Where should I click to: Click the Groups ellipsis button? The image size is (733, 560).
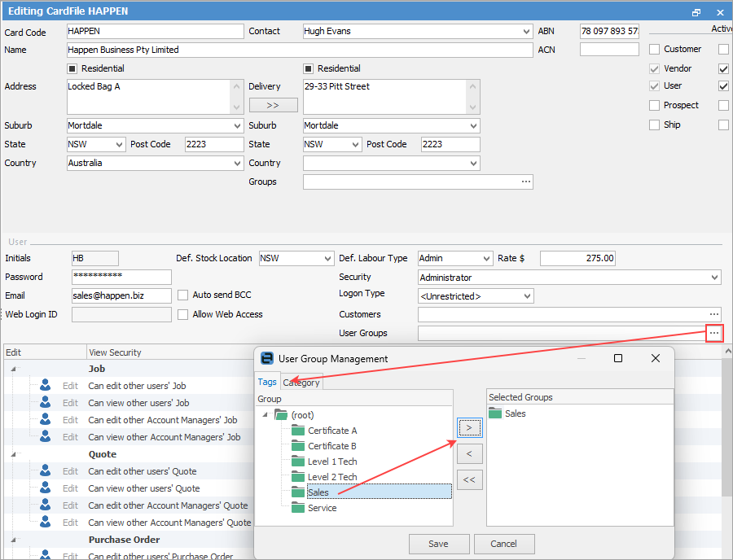coord(525,182)
